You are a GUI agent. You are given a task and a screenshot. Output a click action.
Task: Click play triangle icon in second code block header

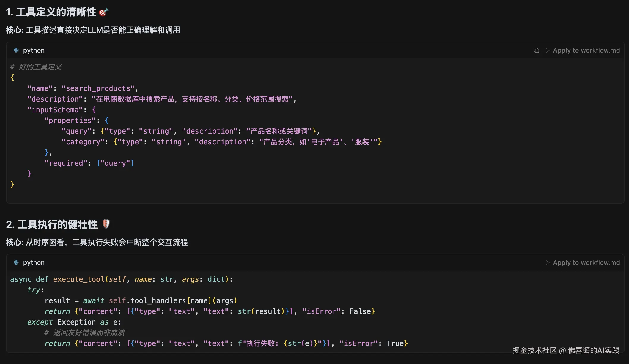[547, 262]
